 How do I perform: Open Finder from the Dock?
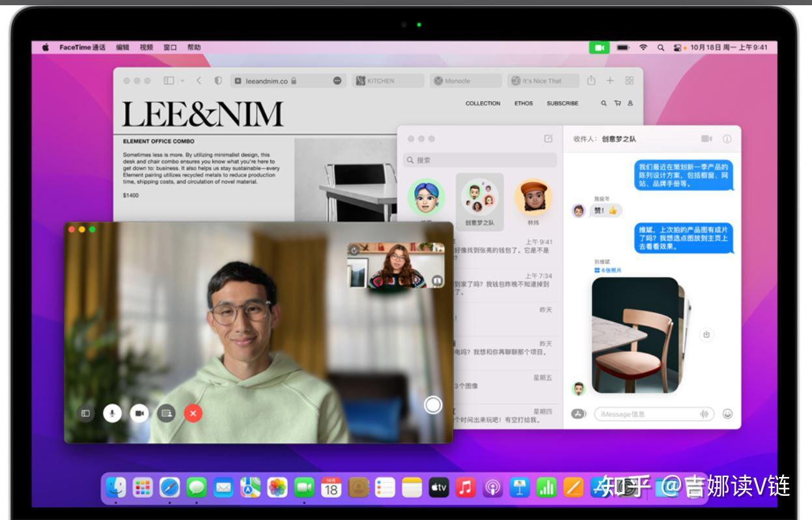point(116,487)
